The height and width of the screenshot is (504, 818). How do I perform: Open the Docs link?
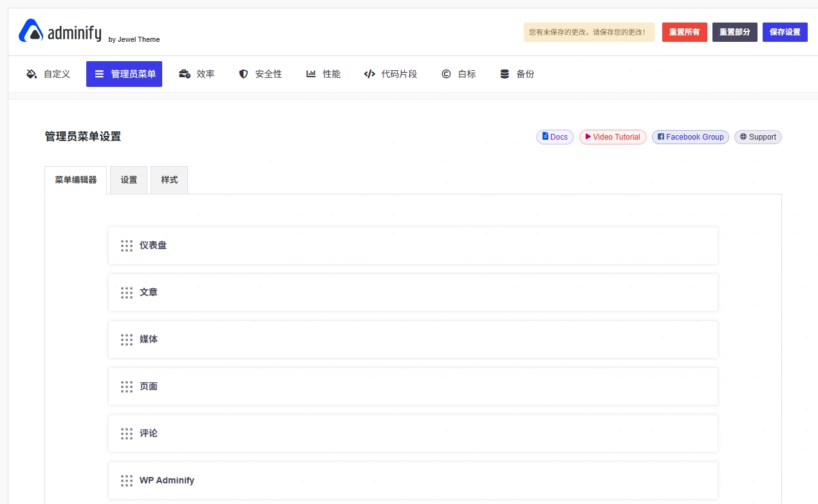click(555, 136)
